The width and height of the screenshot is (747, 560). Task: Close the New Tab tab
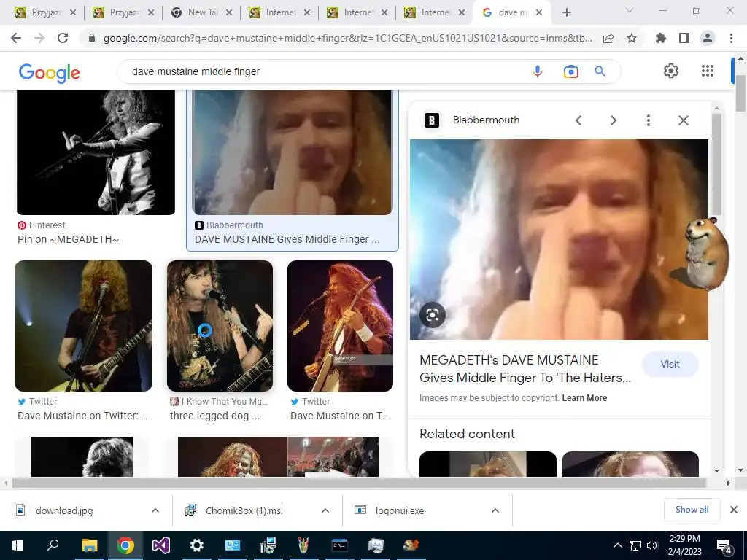point(229,12)
